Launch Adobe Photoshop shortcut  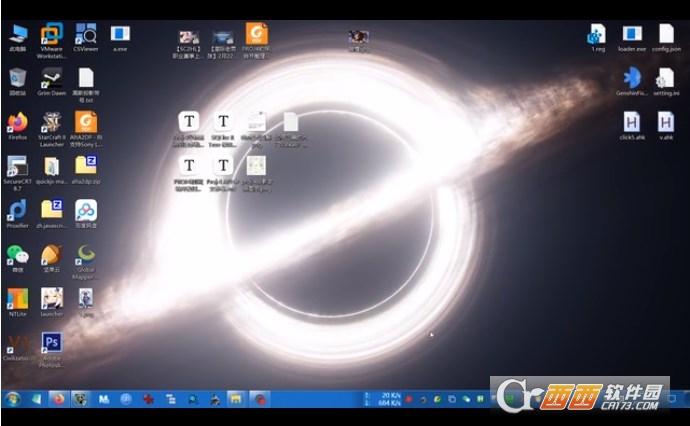point(51,349)
